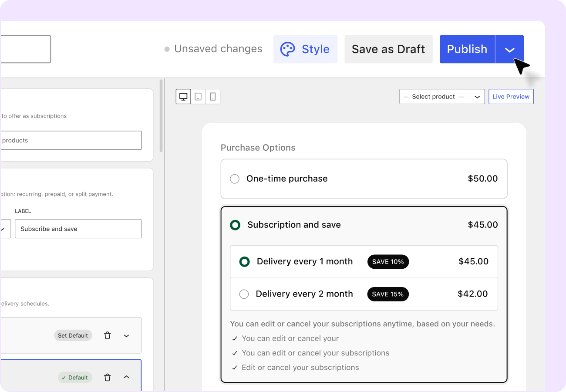Switch to desktop preview icon
Image resolution: width=566 pixels, height=392 pixels.
pos(183,97)
